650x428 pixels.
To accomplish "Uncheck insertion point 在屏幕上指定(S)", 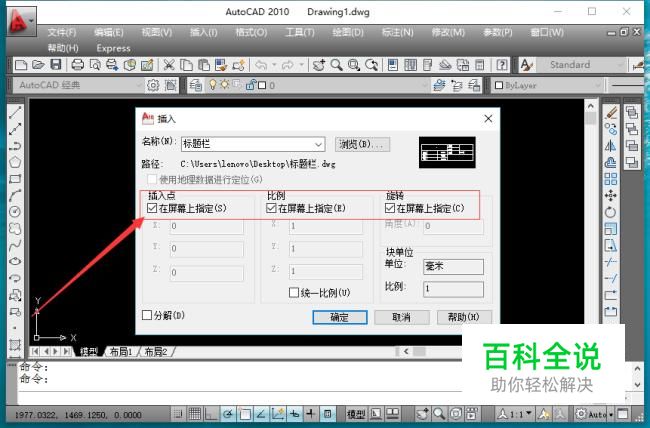I will [152, 208].
